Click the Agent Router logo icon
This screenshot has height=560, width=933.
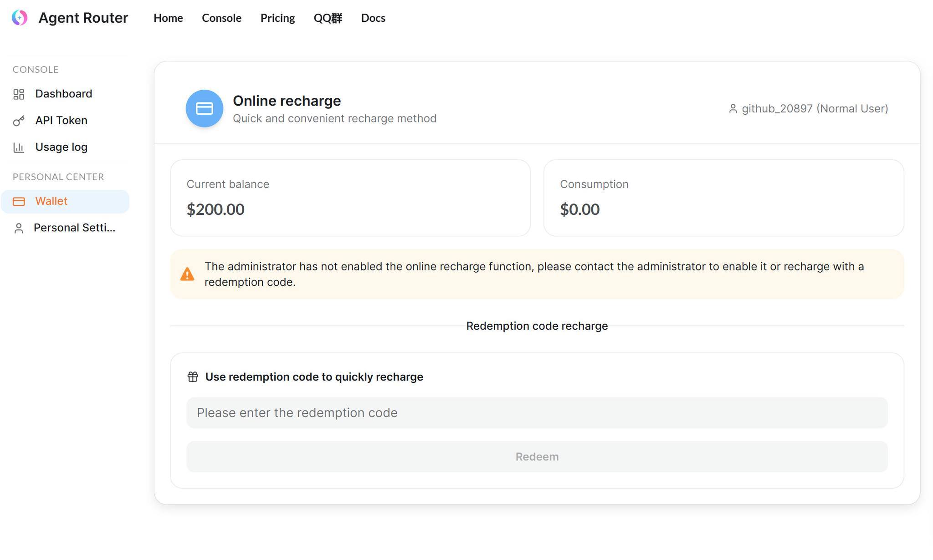tap(20, 18)
